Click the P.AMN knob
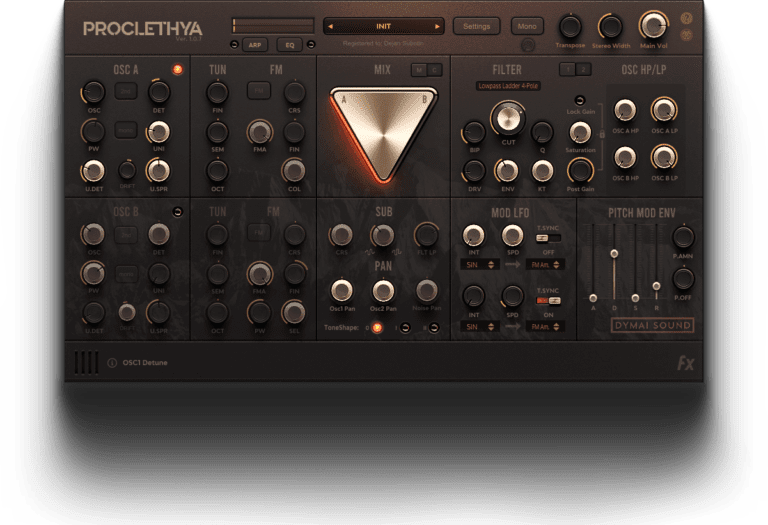Viewport: 768px width, 525px height. tap(683, 237)
